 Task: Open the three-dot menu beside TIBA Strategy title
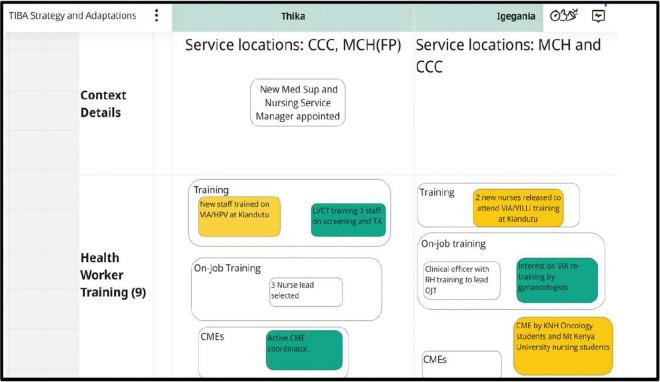(156, 16)
